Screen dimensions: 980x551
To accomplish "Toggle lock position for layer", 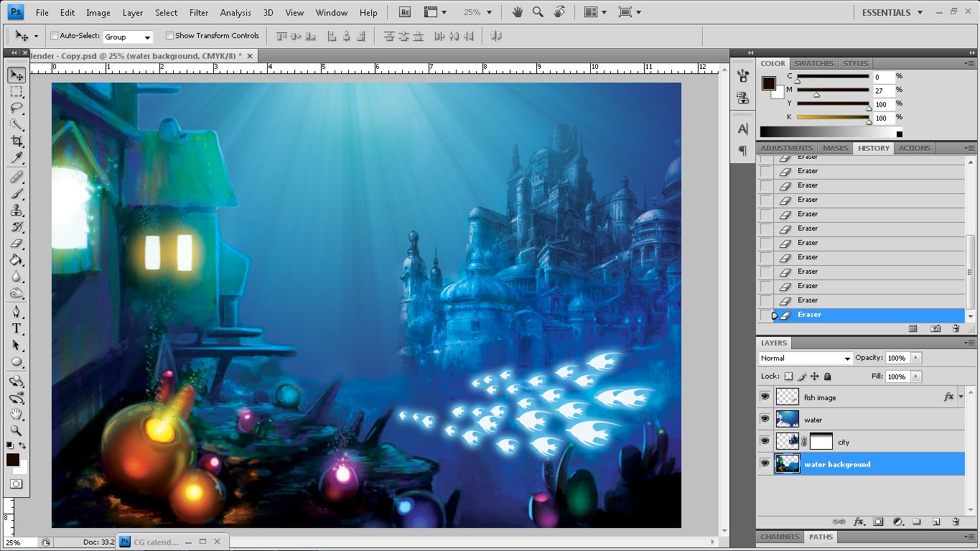I will pyautogui.click(x=814, y=376).
